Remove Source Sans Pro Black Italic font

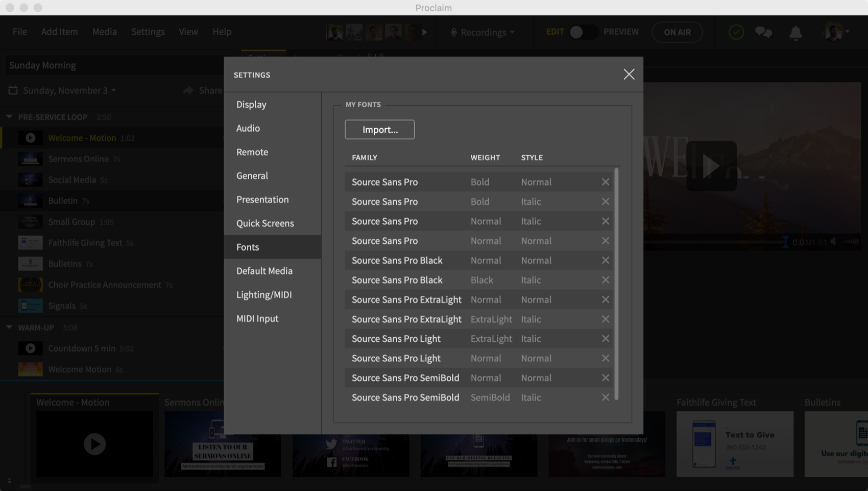pyautogui.click(x=605, y=280)
